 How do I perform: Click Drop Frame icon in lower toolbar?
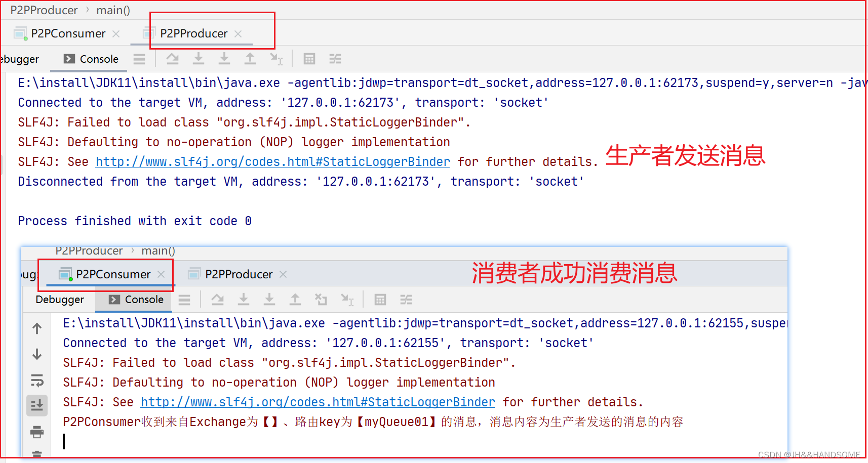tap(321, 300)
